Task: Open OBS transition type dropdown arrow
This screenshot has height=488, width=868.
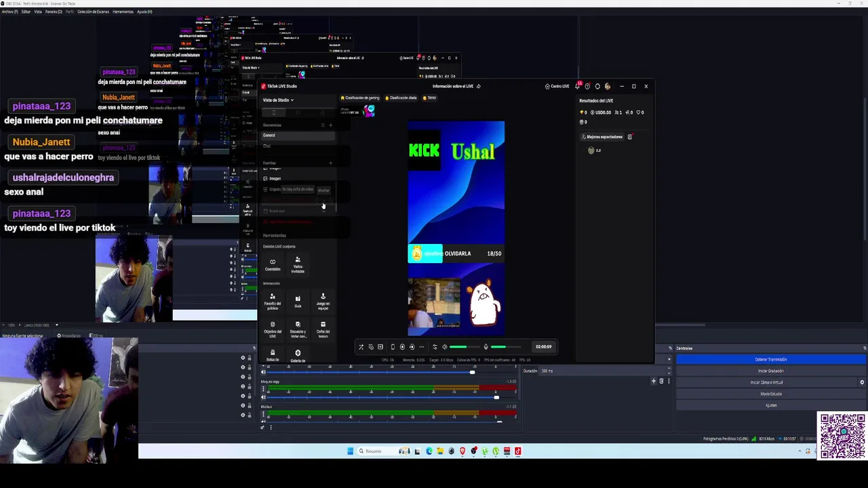Action: point(669,360)
